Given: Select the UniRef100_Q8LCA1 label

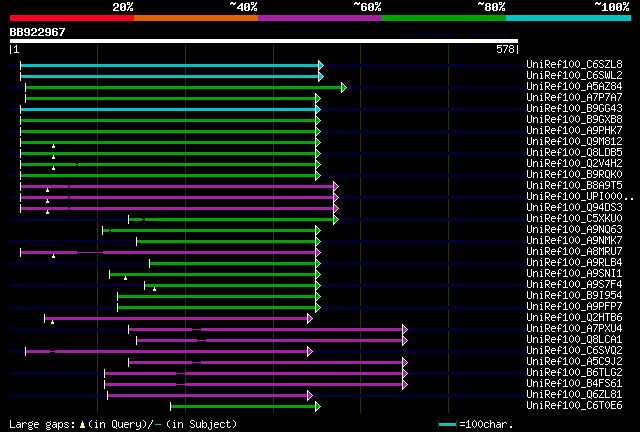Looking at the screenshot, I should 574,340.
